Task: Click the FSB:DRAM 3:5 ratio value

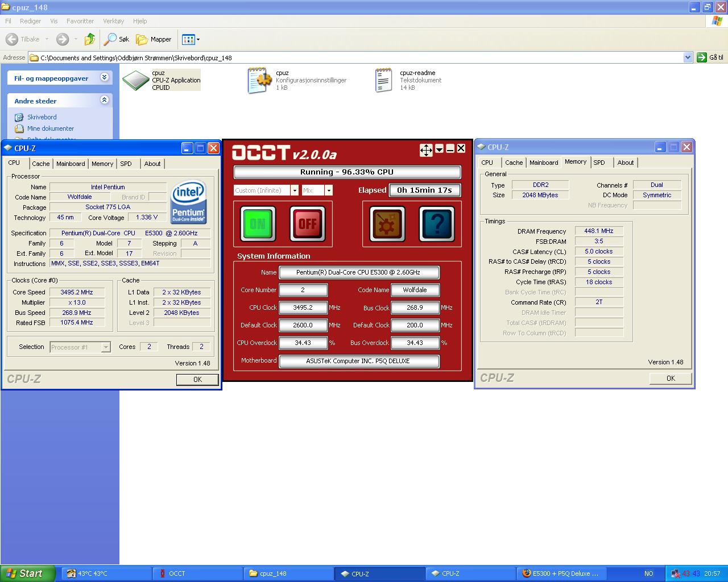Action: [x=599, y=241]
